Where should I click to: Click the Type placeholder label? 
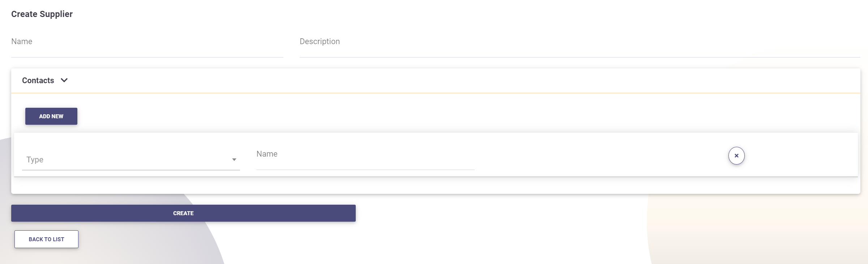point(35,159)
